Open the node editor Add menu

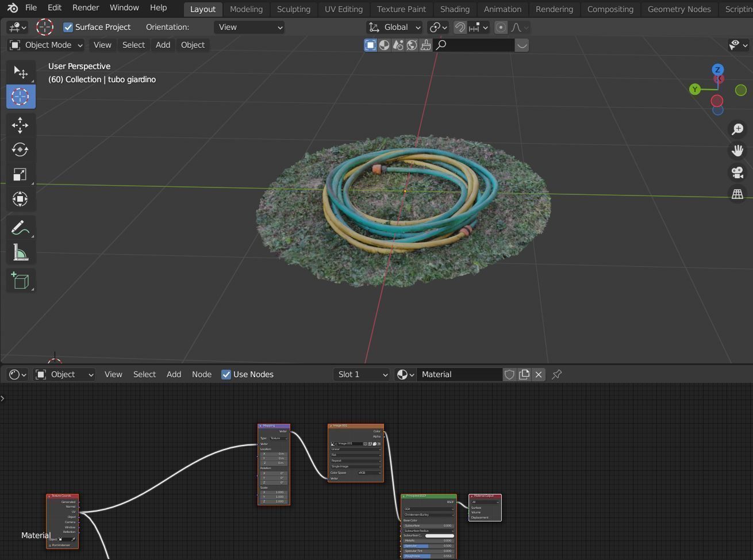[174, 374]
